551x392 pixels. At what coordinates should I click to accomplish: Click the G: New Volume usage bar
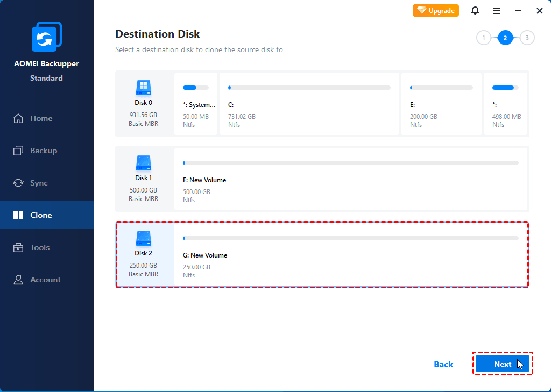click(351, 238)
